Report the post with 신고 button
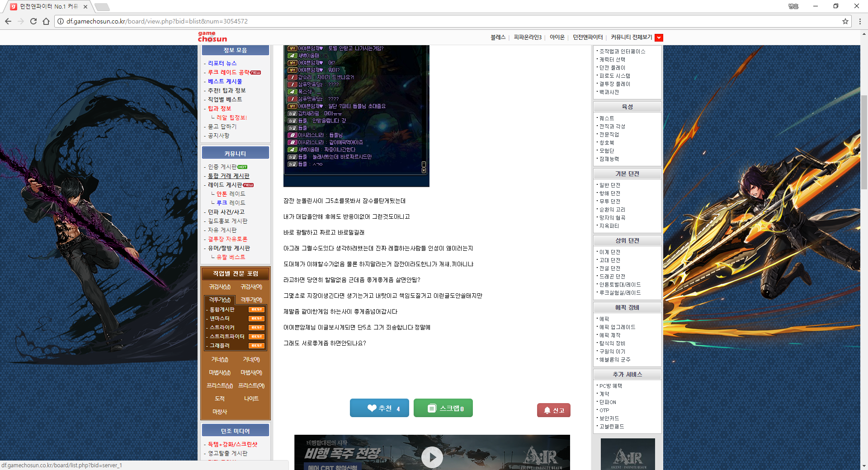 click(554, 410)
